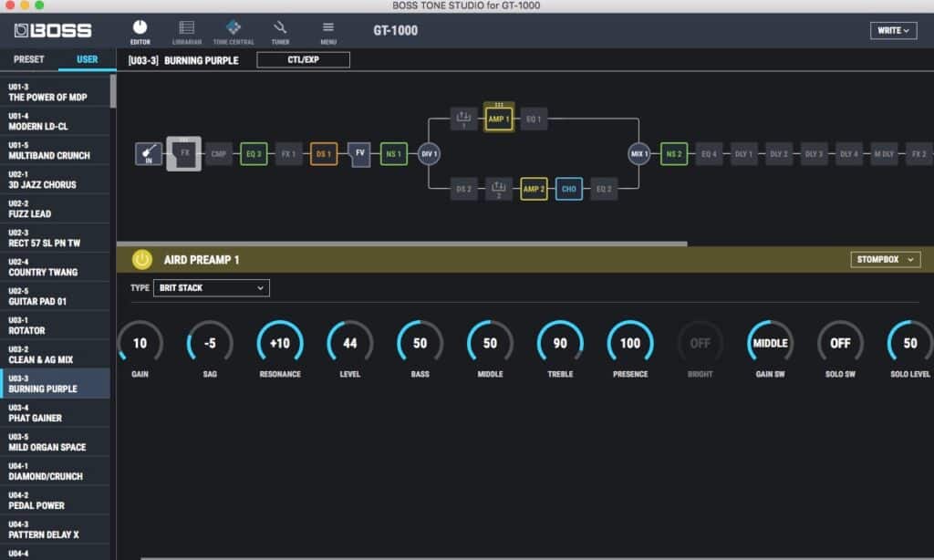
Task: Open the BRIT STACK type dropdown
Action: pos(212,287)
